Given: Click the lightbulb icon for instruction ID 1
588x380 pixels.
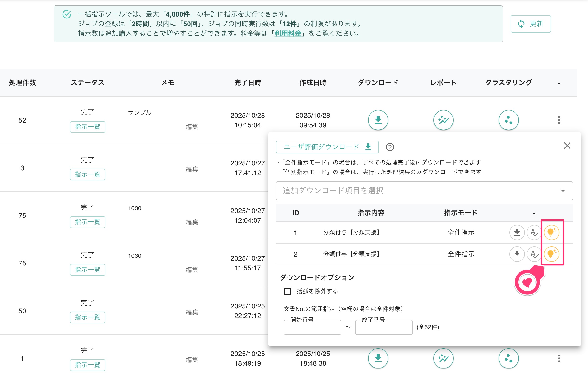Looking at the screenshot, I should point(551,232).
